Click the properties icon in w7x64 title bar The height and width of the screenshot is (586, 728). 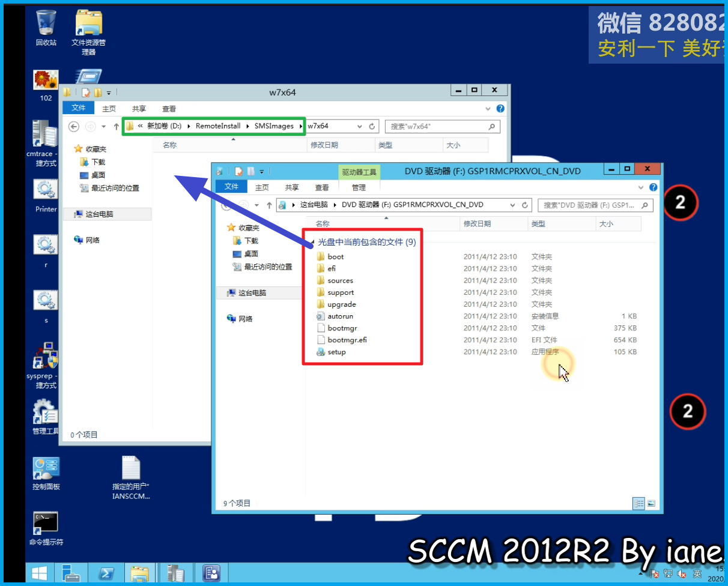pyautogui.click(x=86, y=92)
